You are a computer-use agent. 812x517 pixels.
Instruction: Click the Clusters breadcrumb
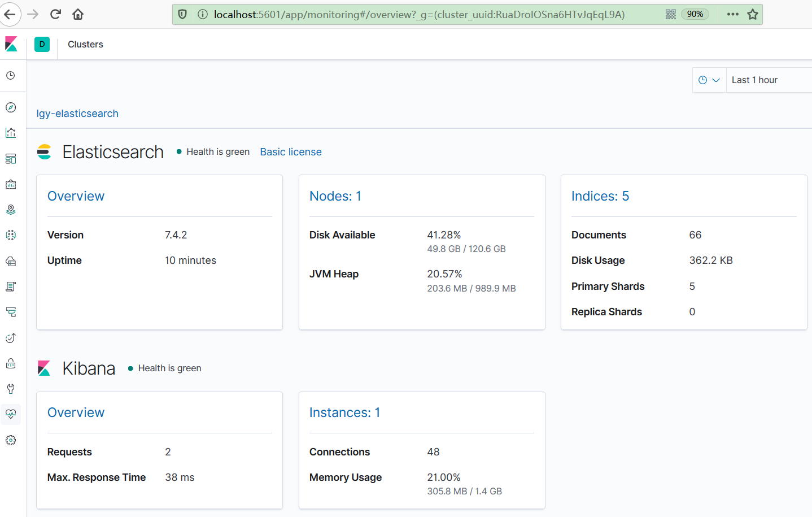click(x=85, y=44)
